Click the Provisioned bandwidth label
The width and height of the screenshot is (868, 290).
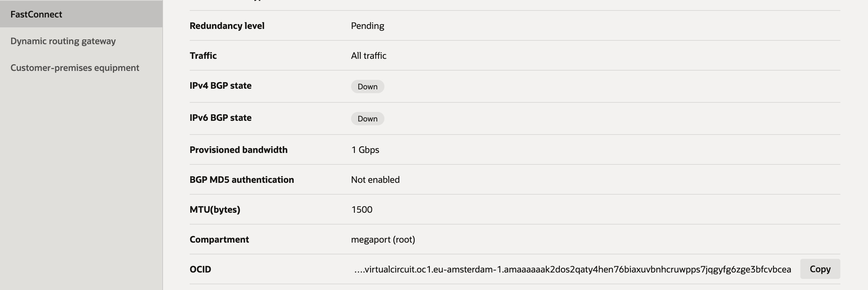tap(238, 150)
